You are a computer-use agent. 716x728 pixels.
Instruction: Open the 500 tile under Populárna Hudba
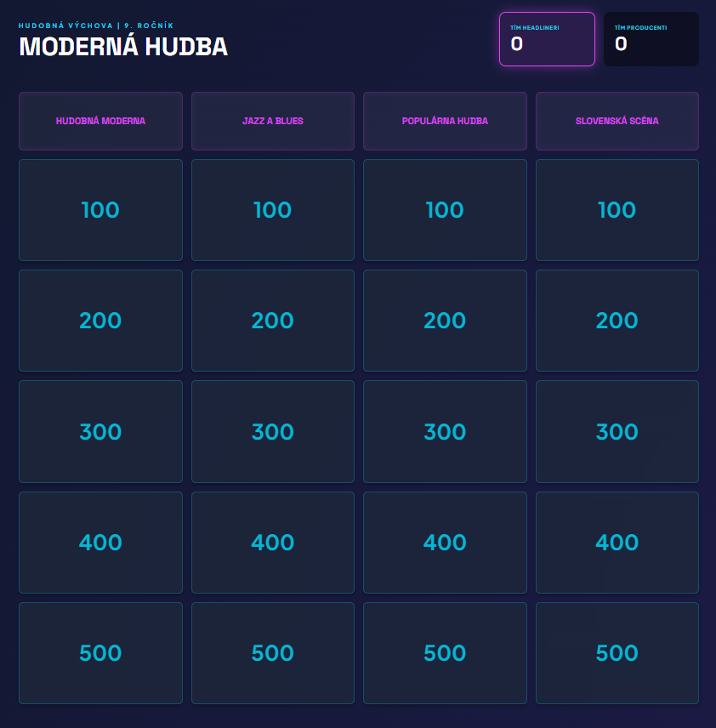point(445,653)
